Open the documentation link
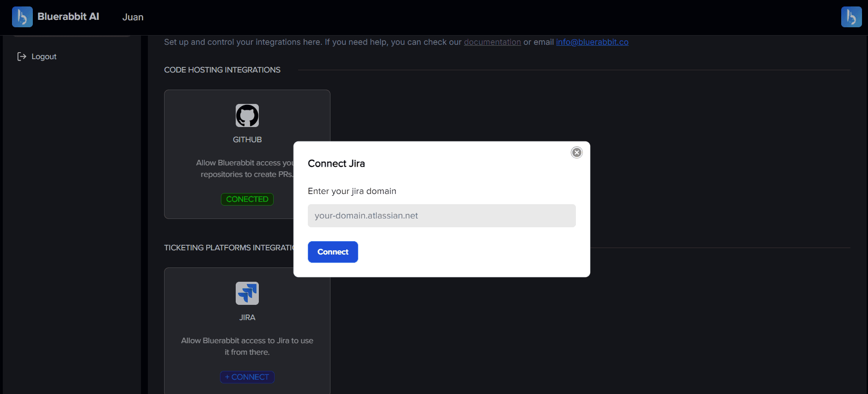 [x=492, y=42]
